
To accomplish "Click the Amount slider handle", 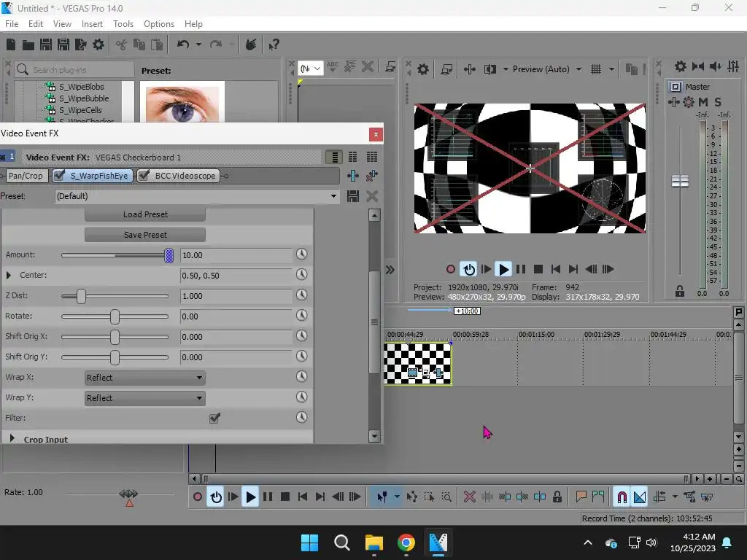I will [x=169, y=256].
